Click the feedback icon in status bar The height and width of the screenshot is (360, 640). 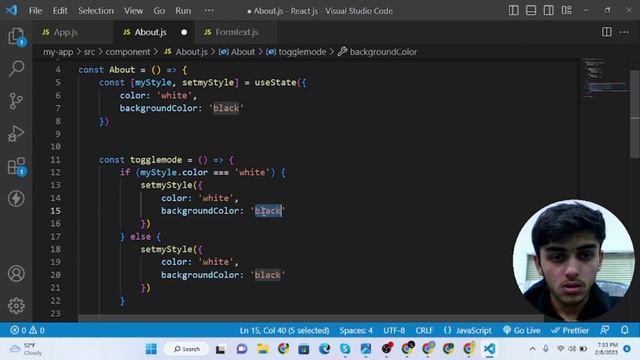[605, 330]
